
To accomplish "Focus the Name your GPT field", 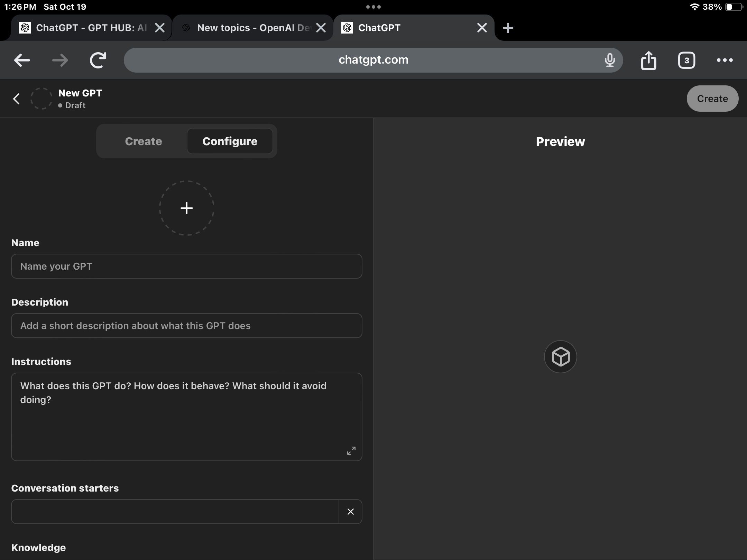I will coord(187,266).
